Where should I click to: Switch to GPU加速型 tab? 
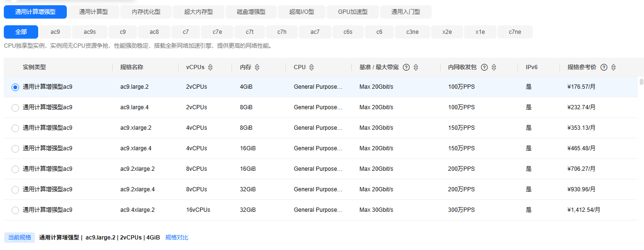point(352,12)
